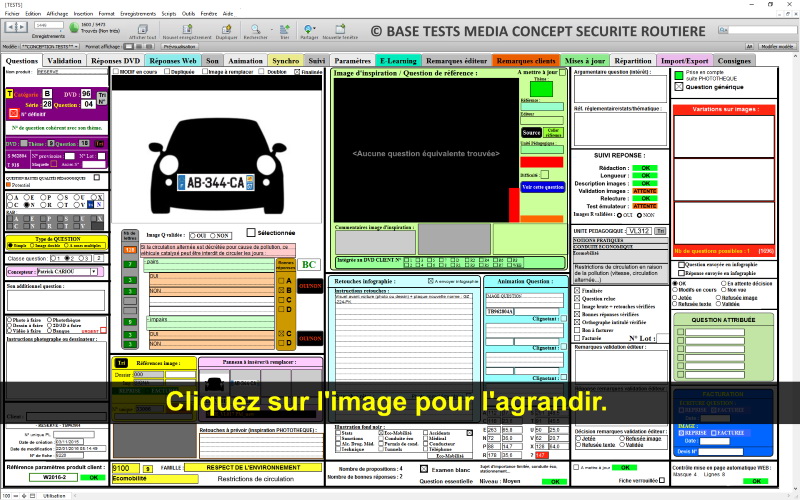Screen dimensions: 800x500
Task: Check the MODIF en cours checkbox
Action: click(x=115, y=71)
